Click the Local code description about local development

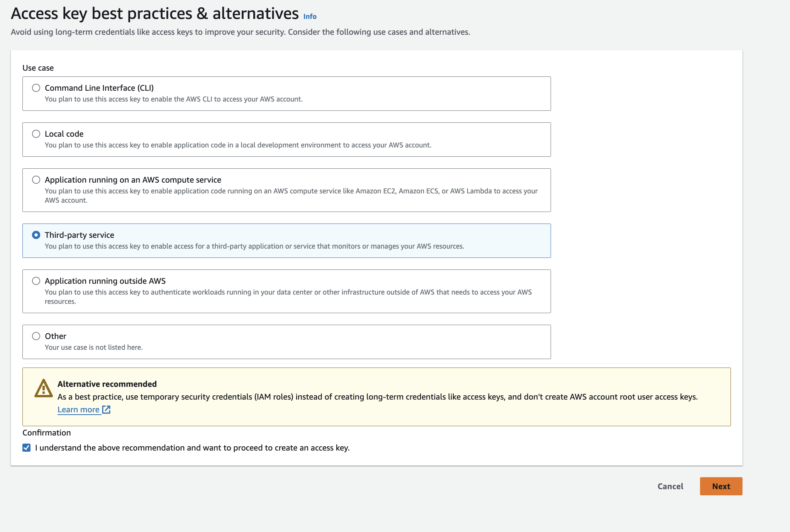238,145
